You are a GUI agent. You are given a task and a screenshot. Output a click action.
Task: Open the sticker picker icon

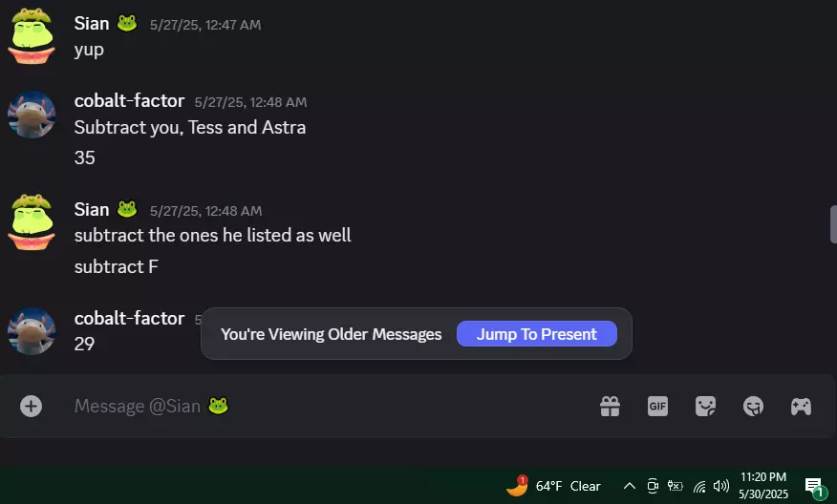706,407
